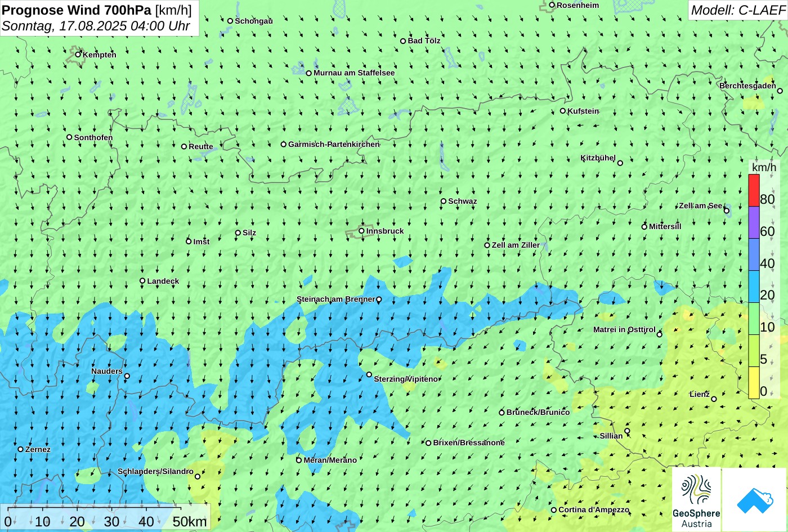Click the green 10 km/h legend color
788x532 pixels.
tap(754, 319)
